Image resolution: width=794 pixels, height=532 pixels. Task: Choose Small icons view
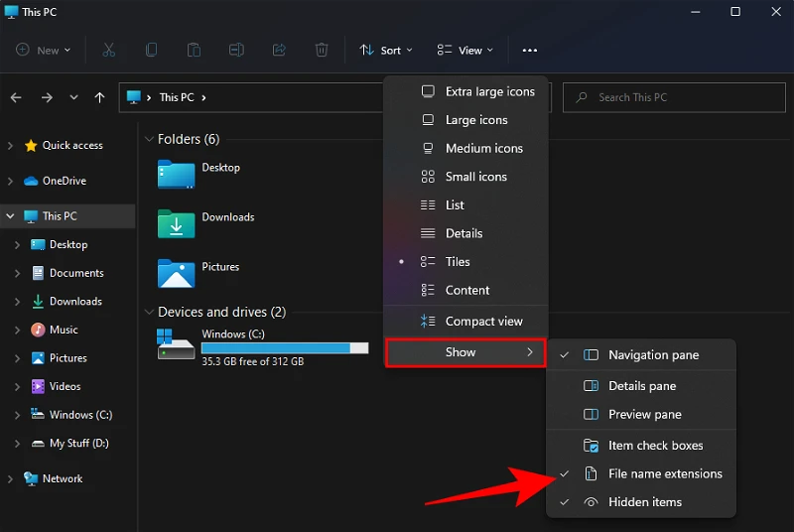[x=465, y=177]
